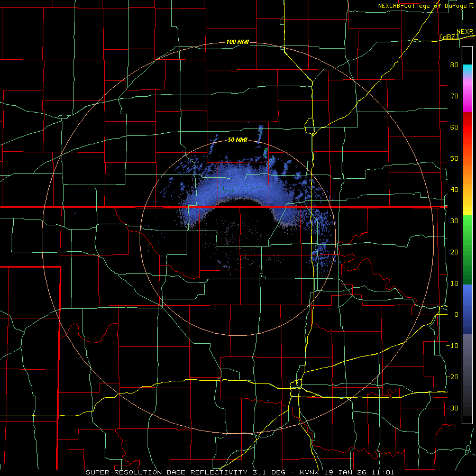The width and height of the screenshot is (476, 476).
Task: Click the 100 NMI range ring label
Action: [x=237, y=42]
